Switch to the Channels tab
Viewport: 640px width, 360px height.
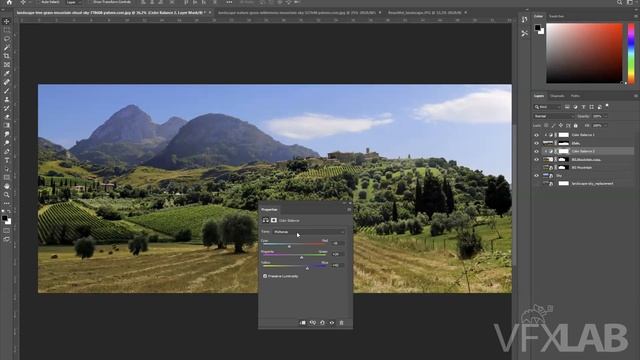(557, 96)
